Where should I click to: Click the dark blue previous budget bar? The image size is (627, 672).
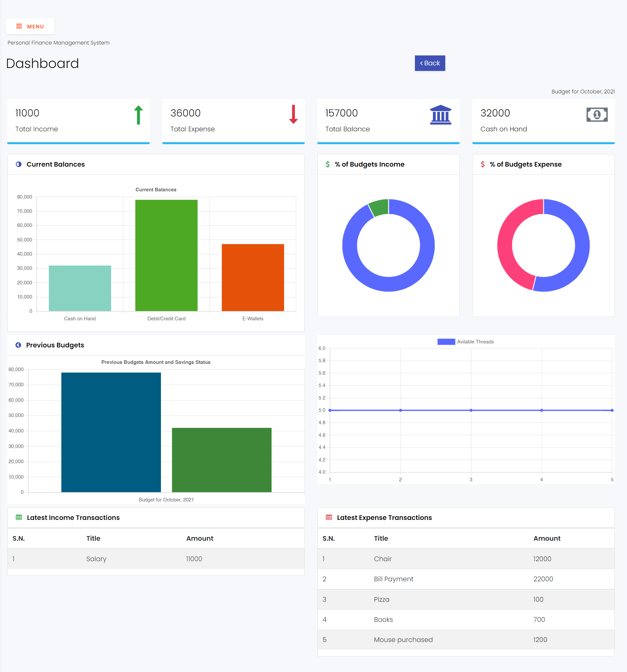pyautogui.click(x=111, y=432)
